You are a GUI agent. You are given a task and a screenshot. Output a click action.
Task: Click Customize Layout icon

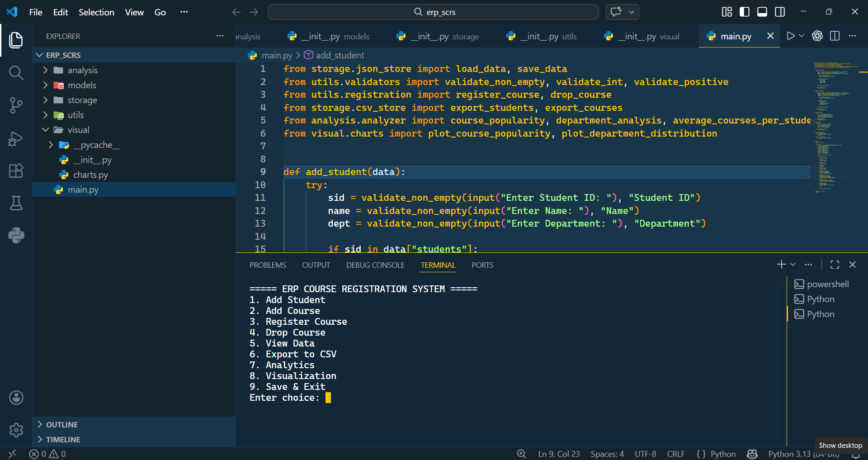point(726,12)
